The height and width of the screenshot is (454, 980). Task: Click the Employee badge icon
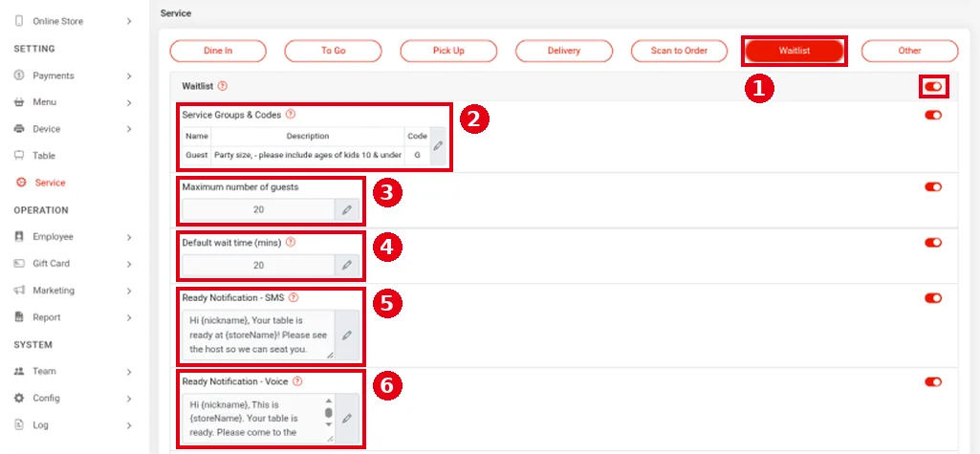pyautogui.click(x=19, y=237)
